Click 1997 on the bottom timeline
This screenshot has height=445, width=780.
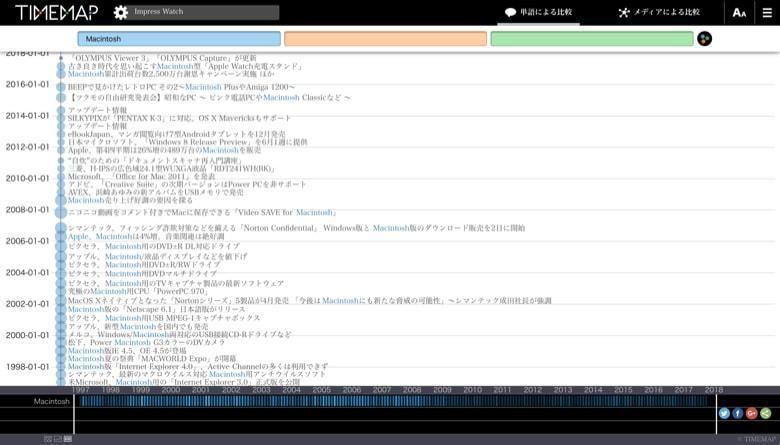tap(81, 390)
